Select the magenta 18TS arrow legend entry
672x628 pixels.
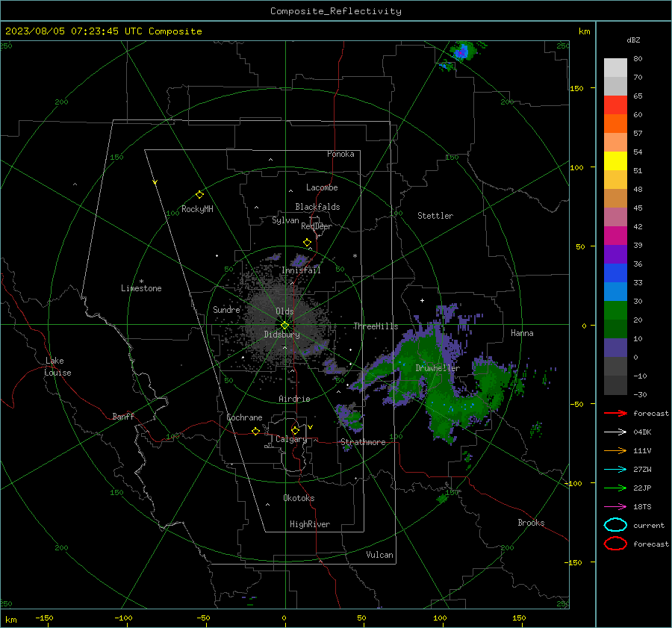[615, 507]
